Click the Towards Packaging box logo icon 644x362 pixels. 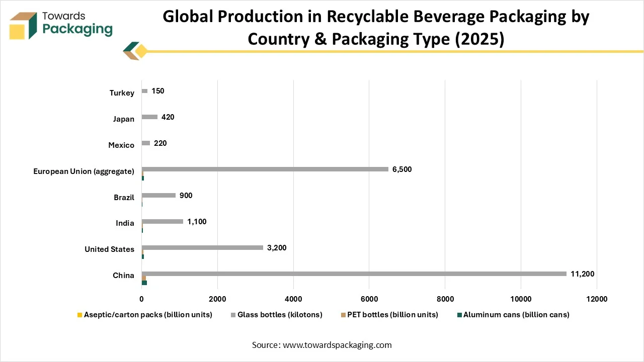click(x=24, y=25)
